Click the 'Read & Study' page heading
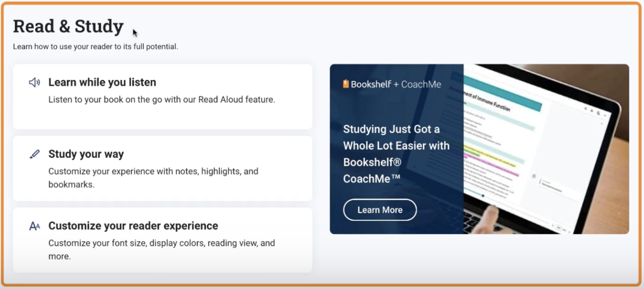This screenshot has width=644, height=289. pyautogui.click(x=68, y=26)
